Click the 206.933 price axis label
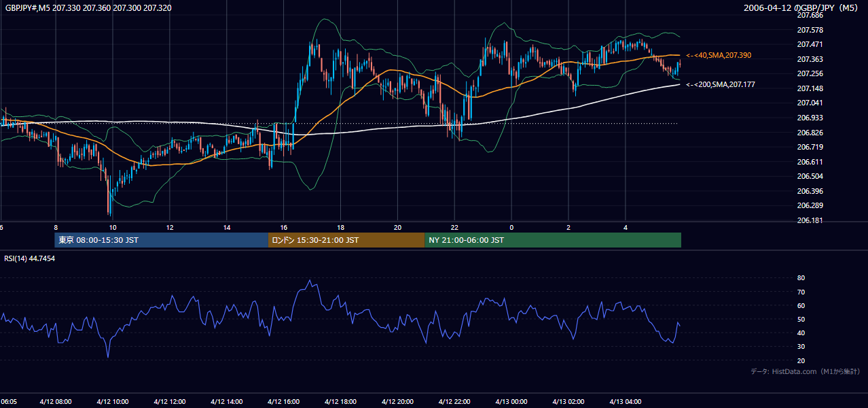Viewport: 868px width, 408px height. point(810,118)
